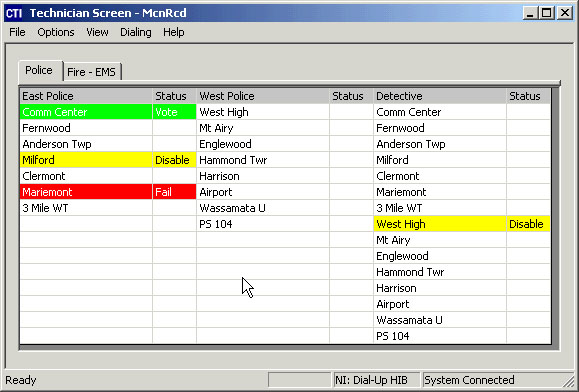The height and width of the screenshot is (392, 579).
Task: Click the CTI application icon in title bar
Action: 14,13
